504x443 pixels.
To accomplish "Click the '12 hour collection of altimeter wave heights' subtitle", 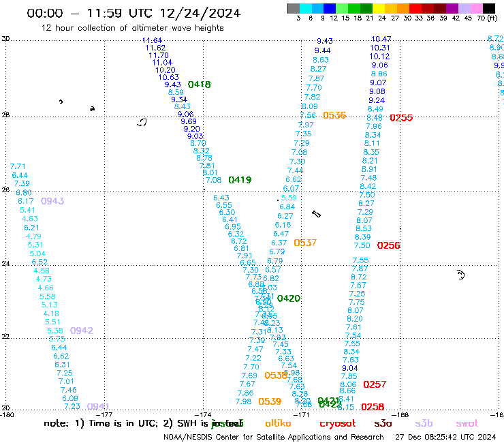I will pyautogui.click(x=132, y=28).
